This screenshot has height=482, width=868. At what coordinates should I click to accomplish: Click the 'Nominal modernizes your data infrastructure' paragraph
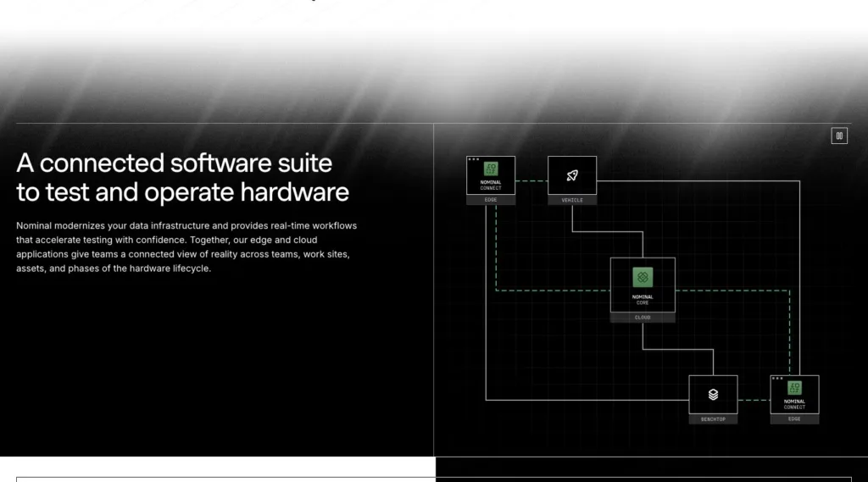click(186, 247)
